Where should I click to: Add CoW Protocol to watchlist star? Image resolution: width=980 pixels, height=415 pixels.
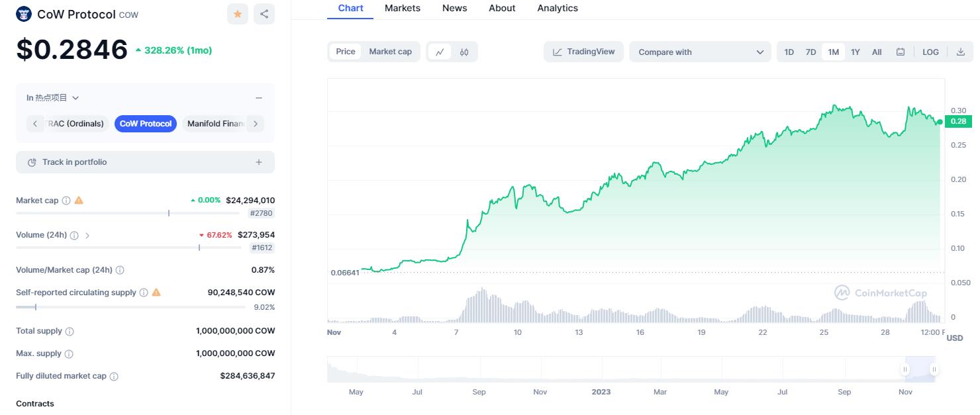tap(238, 14)
